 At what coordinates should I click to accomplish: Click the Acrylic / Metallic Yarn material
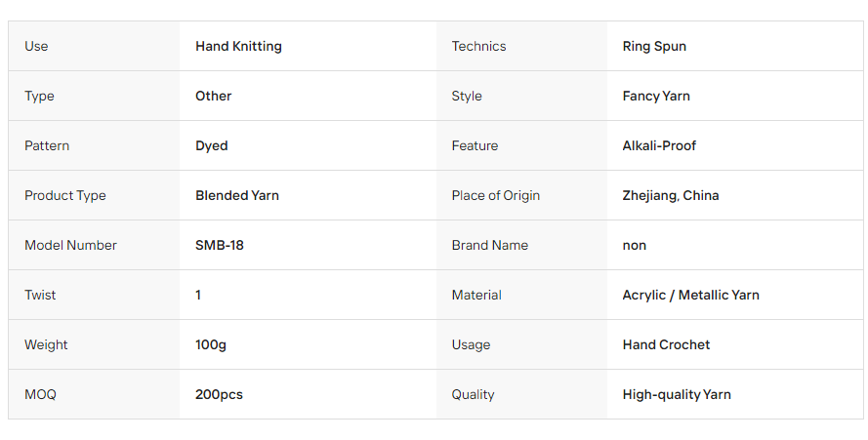tap(691, 295)
